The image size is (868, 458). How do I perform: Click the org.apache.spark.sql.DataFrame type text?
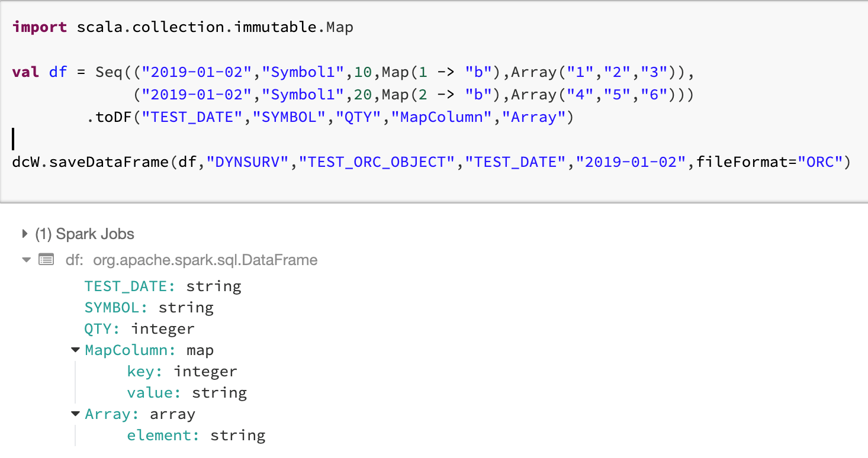click(x=205, y=260)
